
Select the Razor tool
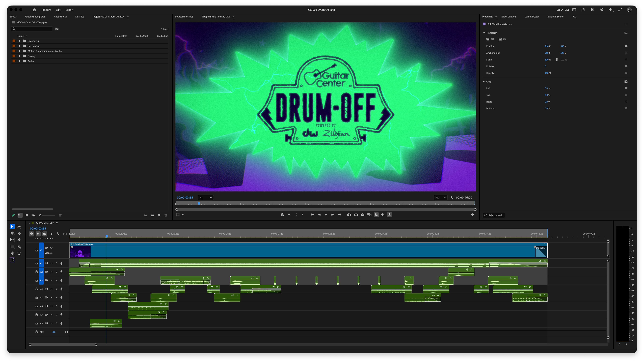coord(19,233)
